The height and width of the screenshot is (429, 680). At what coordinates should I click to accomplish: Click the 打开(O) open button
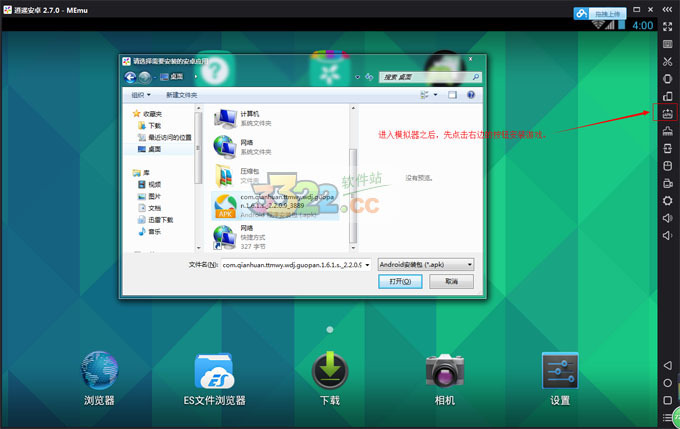pyautogui.click(x=400, y=281)
